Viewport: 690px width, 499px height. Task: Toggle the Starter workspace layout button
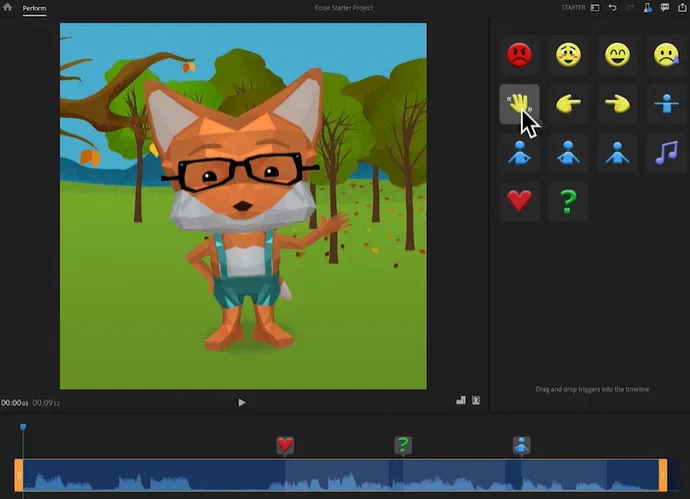tap(595, 8)
